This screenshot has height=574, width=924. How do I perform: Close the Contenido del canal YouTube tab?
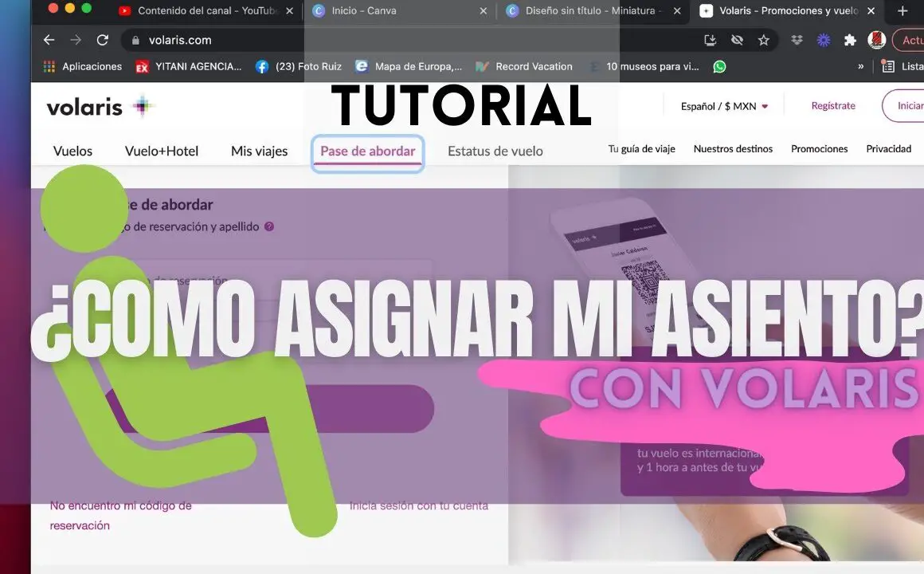(x=289, y=10)
